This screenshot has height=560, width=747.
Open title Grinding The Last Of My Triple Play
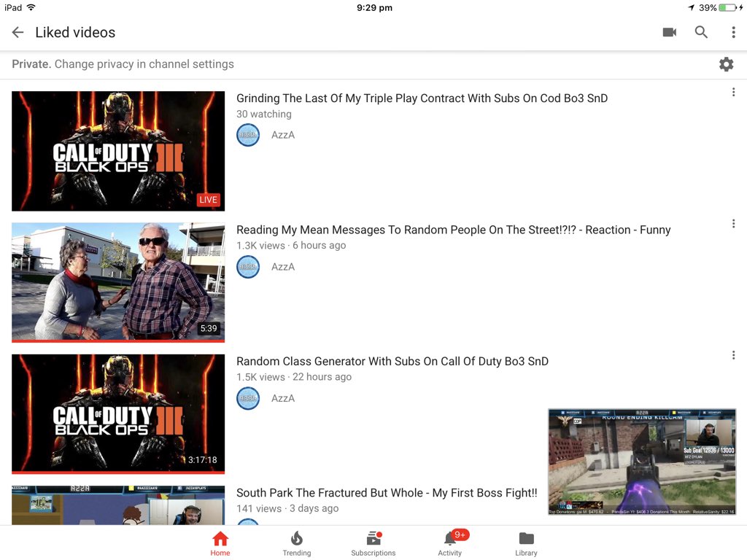tap(422, 98)
